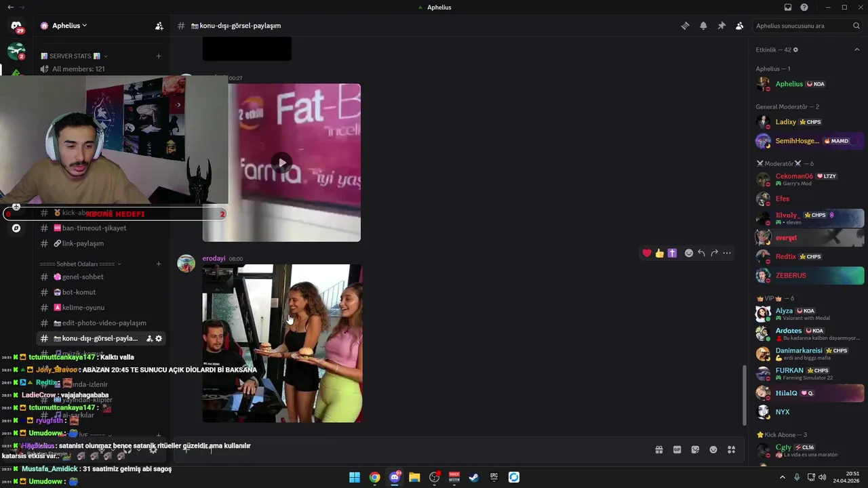868x488 pixels.
Task: Send a gift via the gift icon
Action: click(658, 449)
